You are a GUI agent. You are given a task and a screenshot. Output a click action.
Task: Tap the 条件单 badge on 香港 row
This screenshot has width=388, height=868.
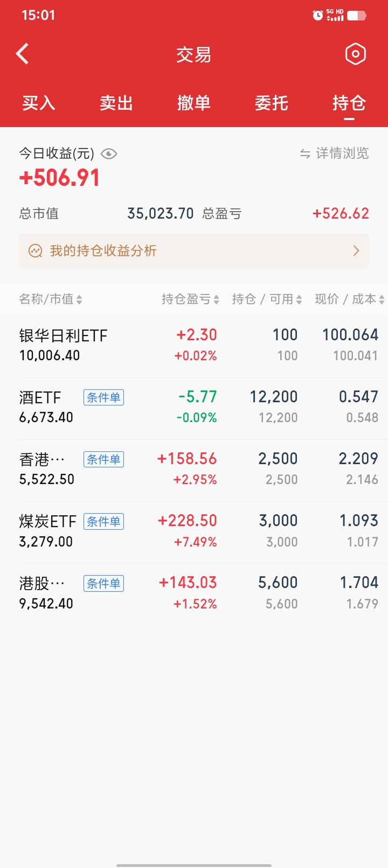(103, 459)
